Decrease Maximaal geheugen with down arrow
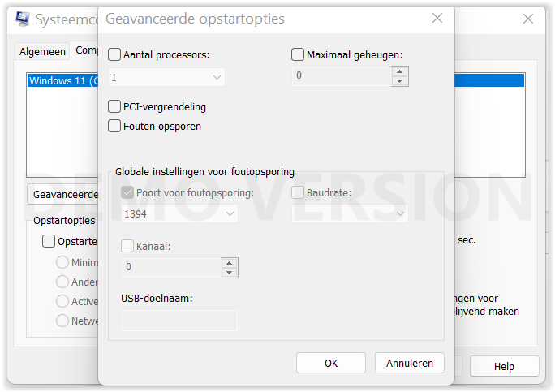The height and width of the screenshot is (392, 555). click(x=399, y=81)
